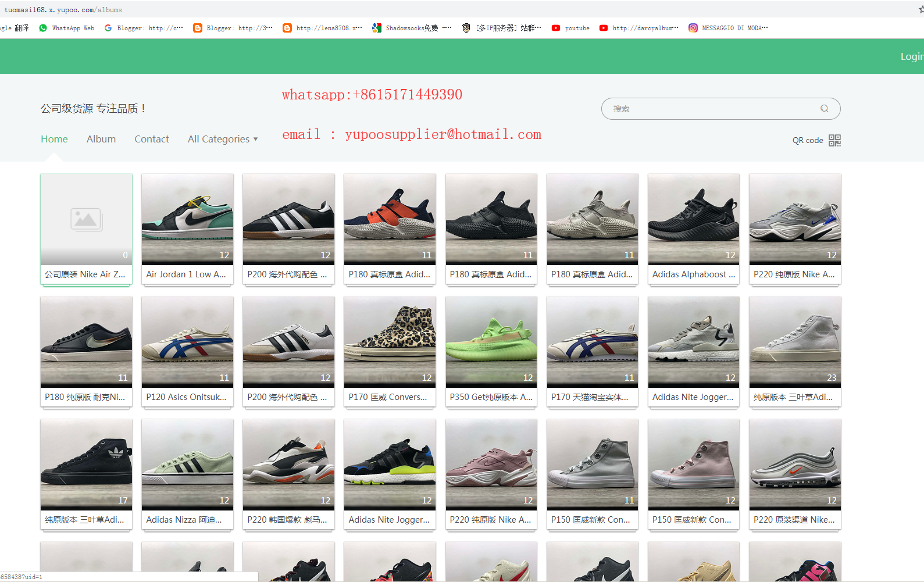Open the P220 grey Nike album, top row
This screenshot has width=924, height=582.
(795, 229)
